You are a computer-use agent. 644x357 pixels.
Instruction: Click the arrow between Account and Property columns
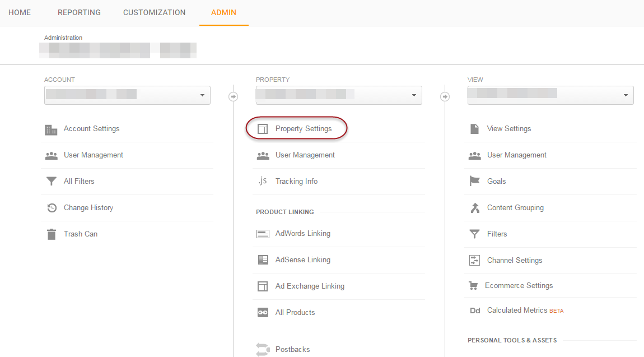coord(234,96)
